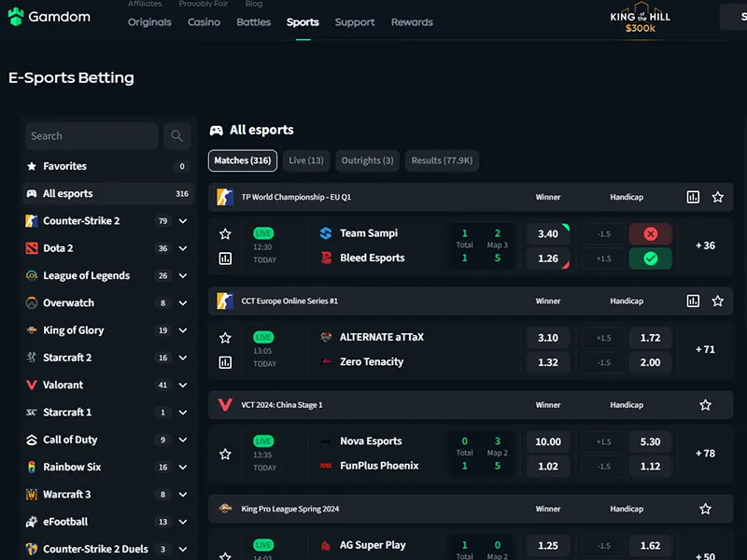Expand the Counter-Strike 2 category chevron
Viewport: 747px width, 560px height.
coord(183,221)
